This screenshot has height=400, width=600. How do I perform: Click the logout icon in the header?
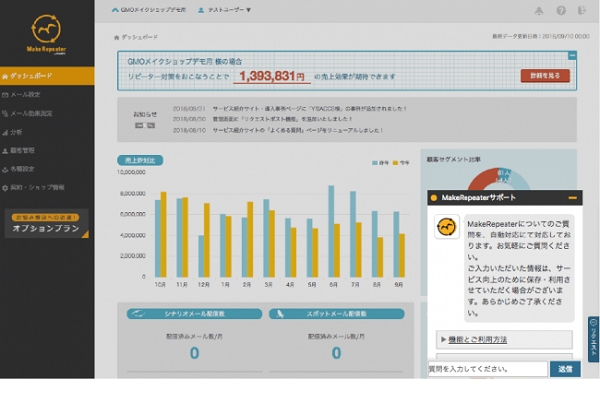[x=582, y=11]
